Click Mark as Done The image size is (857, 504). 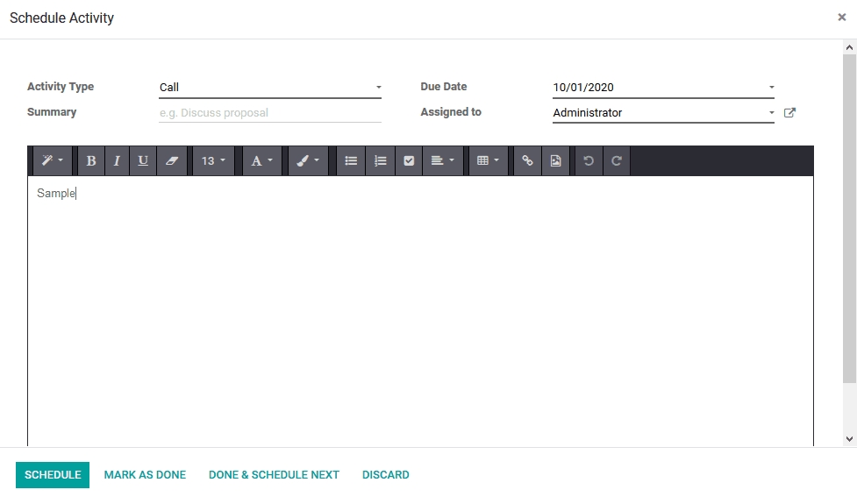pyautogui.click(x=145, y=475)
